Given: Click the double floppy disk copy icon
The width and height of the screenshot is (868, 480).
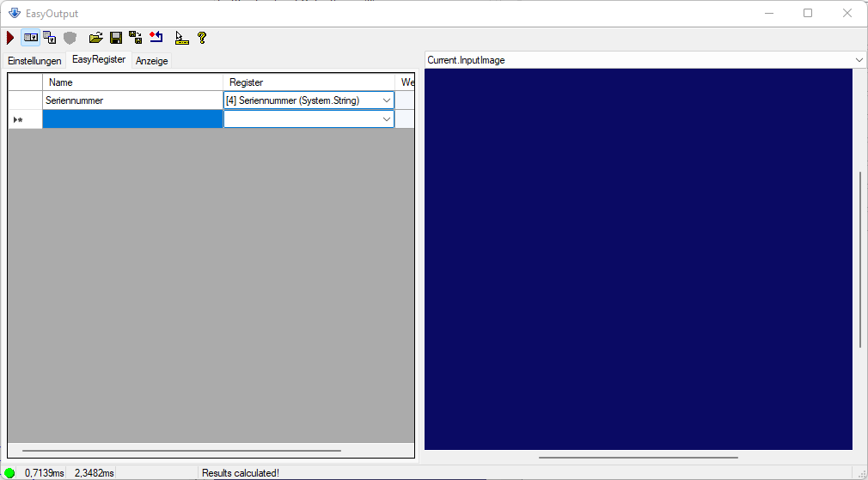Looking at the screenshot, I should 136,38.
